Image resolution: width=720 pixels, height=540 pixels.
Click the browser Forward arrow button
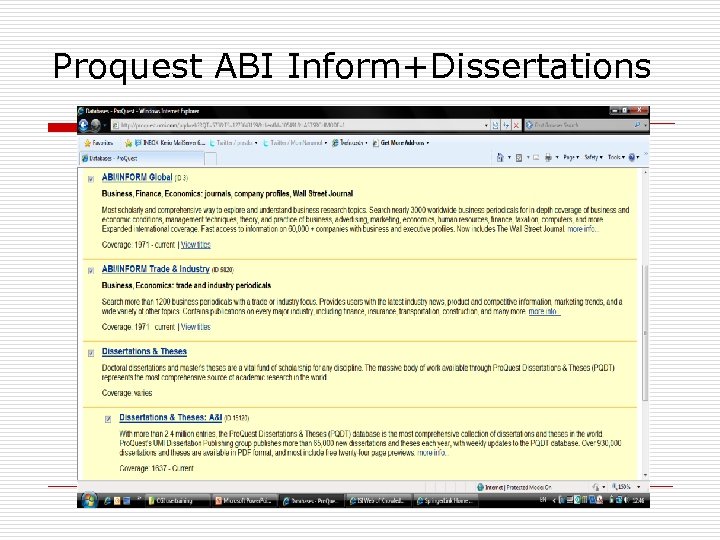96,125
